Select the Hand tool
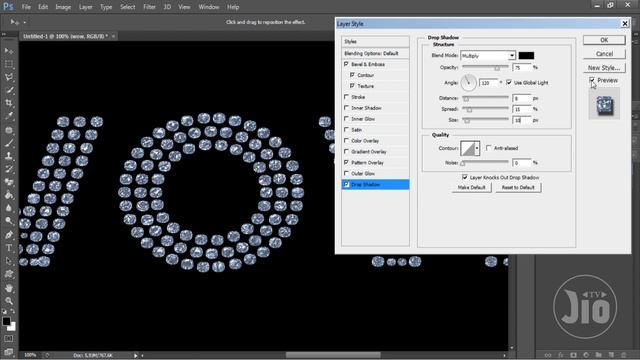The image size is (640, 360). pos(9,288)
